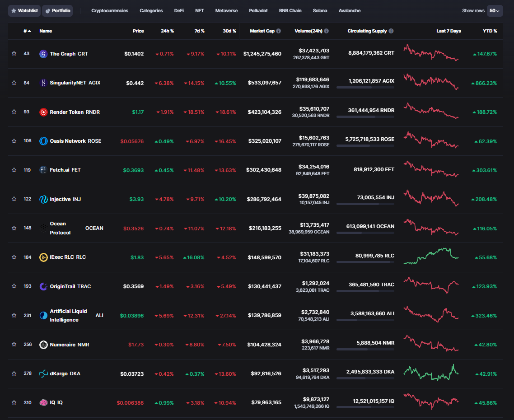This screenshot has height=420, width=514.
Task: Open Injective INJ coin page
Action: click(65, 199)
